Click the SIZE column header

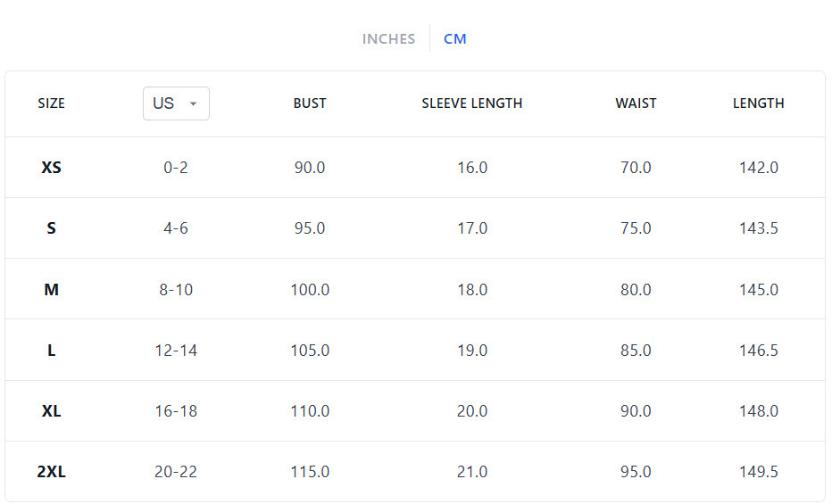(x=51, y=103)
